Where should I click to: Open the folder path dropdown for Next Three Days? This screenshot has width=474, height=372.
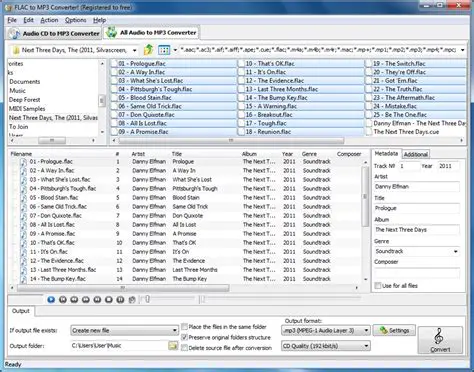[134, 50]
